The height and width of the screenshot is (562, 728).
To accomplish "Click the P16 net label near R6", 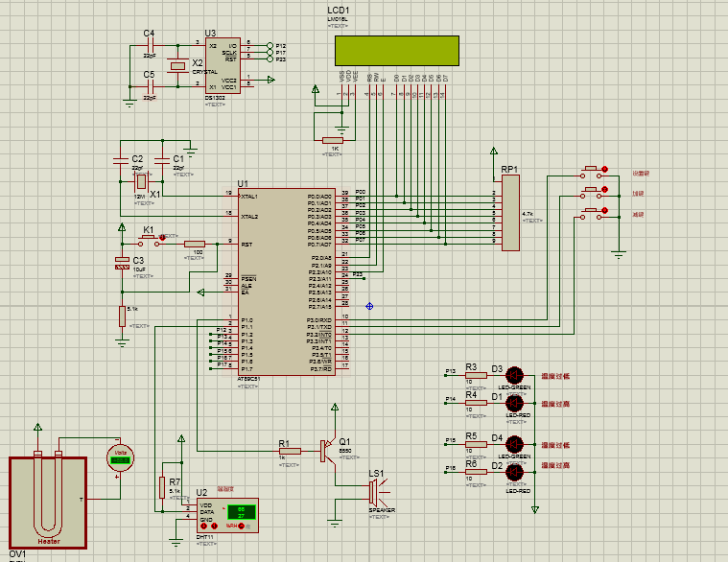I will click(x=451, y=468).
